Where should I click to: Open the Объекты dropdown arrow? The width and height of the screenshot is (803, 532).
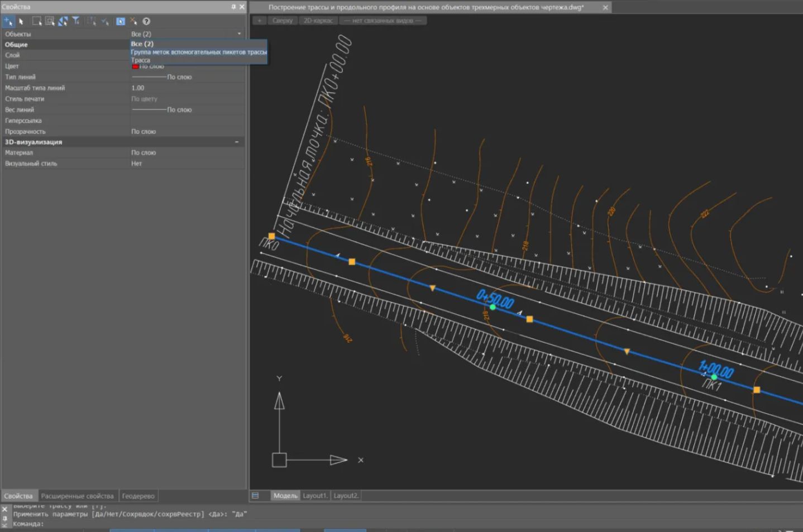tap(240, 34)
